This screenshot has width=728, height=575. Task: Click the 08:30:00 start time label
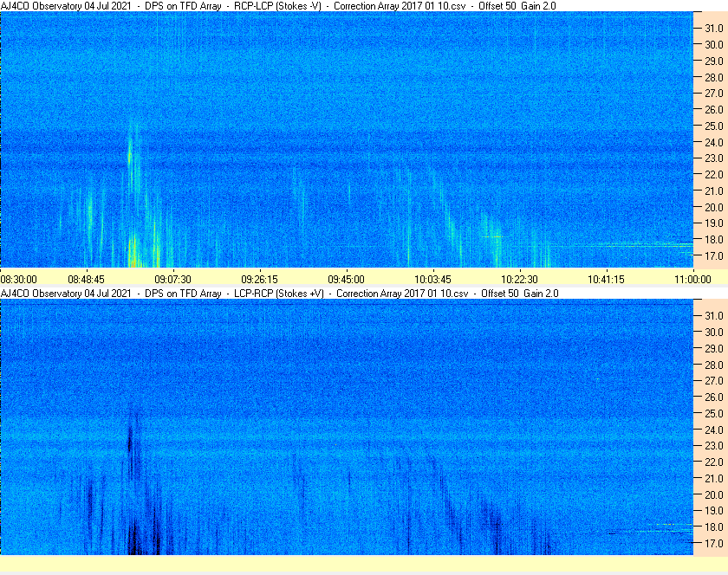click(x=19, y=279)
